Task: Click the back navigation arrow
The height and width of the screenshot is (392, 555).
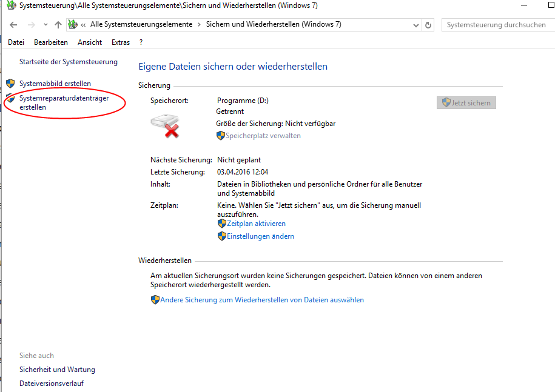Action: [13, 25]
